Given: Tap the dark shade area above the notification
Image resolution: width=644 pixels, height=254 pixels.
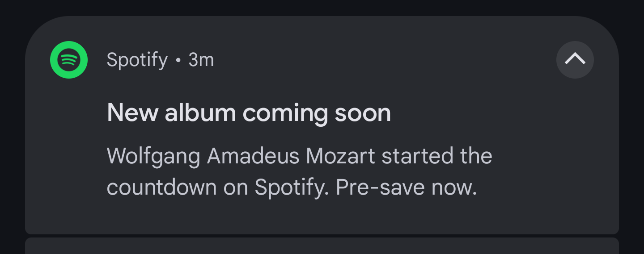Looking at the screenshot, I should tap(322, 7).
